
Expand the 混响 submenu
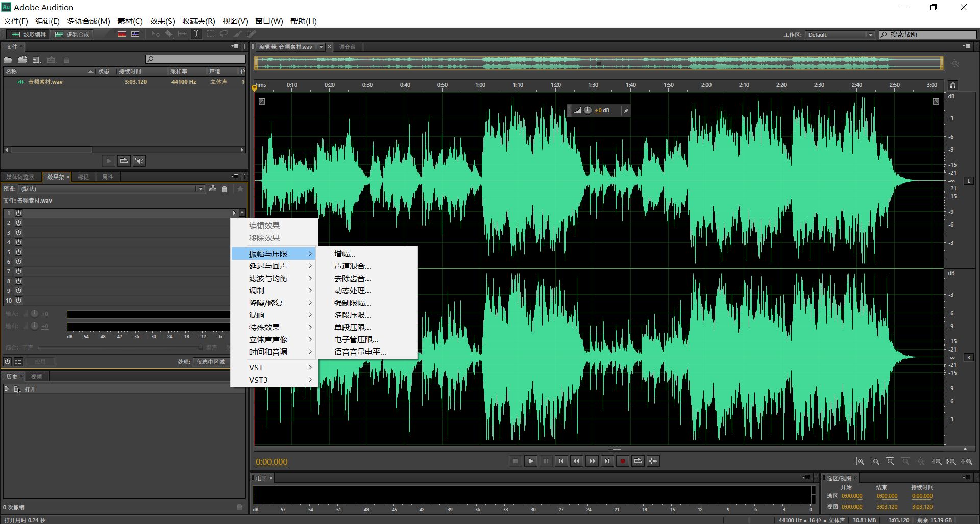click(274, 315)
